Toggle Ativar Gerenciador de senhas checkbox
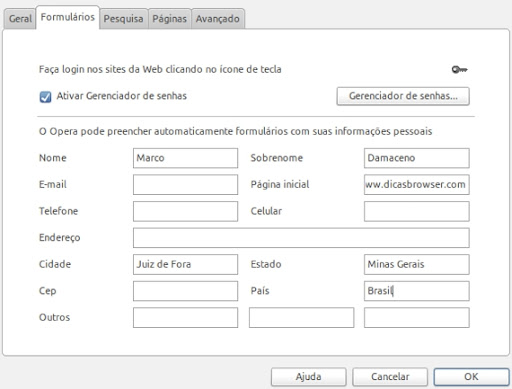This screenshot has width=512, height=389. [x=45, y=97]
